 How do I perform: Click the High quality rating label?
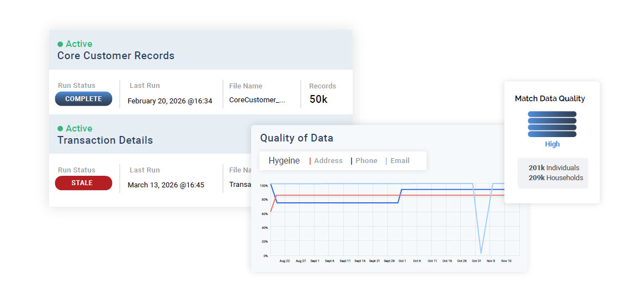552,144
